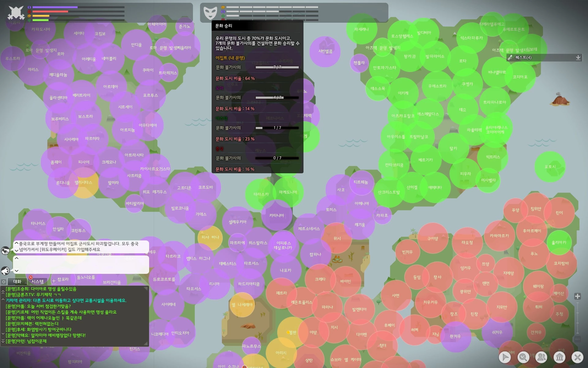The height and width of the screenshot is (368, 588).
Task: Click the handshake guild message icon
Action: pos(5,251)
